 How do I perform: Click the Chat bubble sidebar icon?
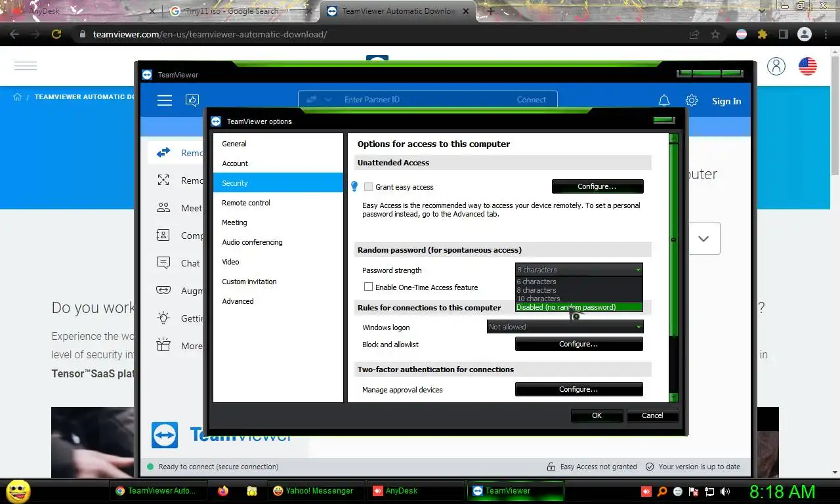pos(163,263)
